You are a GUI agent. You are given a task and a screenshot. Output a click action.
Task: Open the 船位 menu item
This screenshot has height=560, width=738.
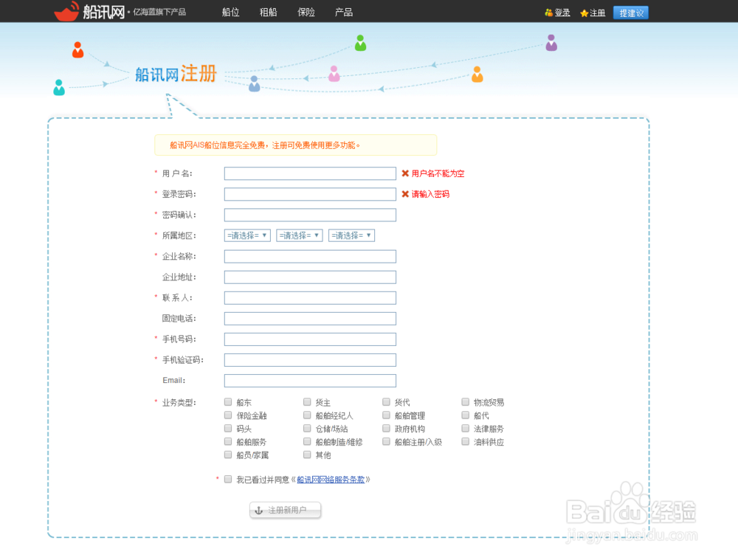pos(230,13)
